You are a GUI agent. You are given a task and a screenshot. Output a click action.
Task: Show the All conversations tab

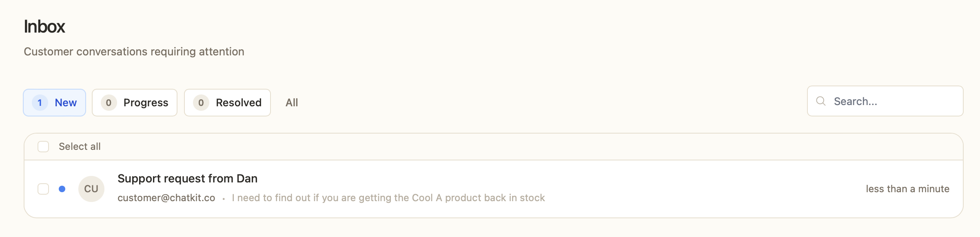click(292, 103)
